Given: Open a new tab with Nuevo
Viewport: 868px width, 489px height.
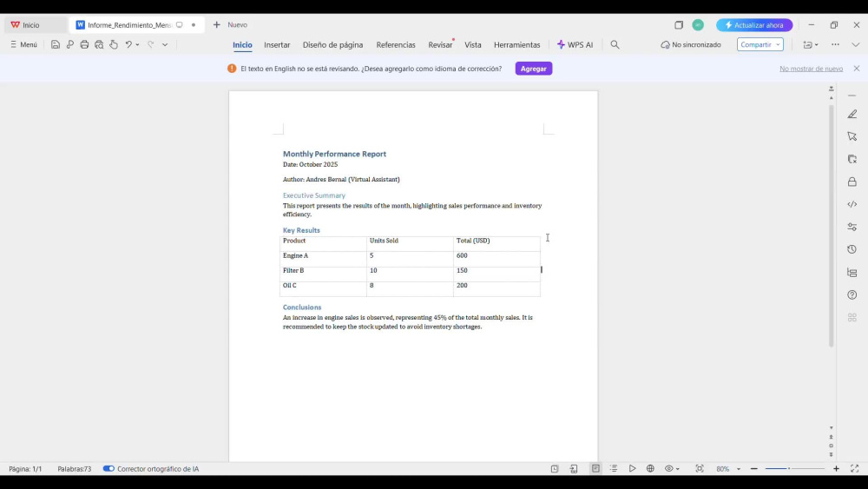Looking at the screenshot, I should pos(231,25).
